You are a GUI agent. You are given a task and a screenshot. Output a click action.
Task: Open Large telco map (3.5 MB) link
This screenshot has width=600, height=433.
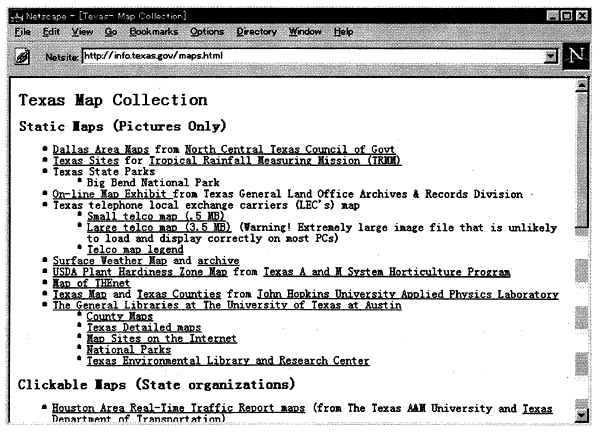[x=159, y=227]
